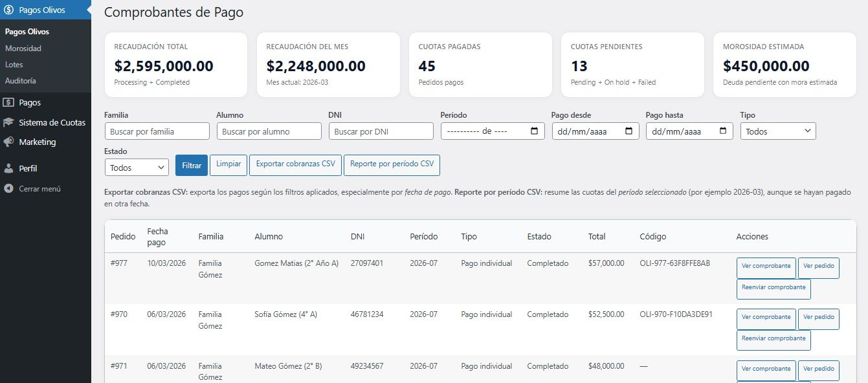Open the Pagos sidebar menu
The width and height of the screenshot is (868, 383).
pyautogui.click(x=45, y=102)
